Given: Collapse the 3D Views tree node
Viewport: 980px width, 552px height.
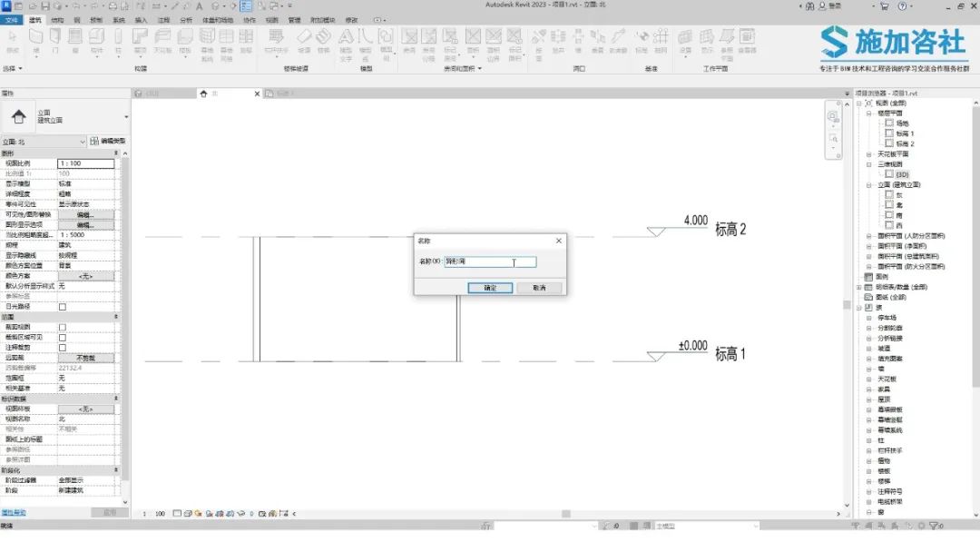Looking at the screenshot, I should pyautogui.click(x=868, y=164).
